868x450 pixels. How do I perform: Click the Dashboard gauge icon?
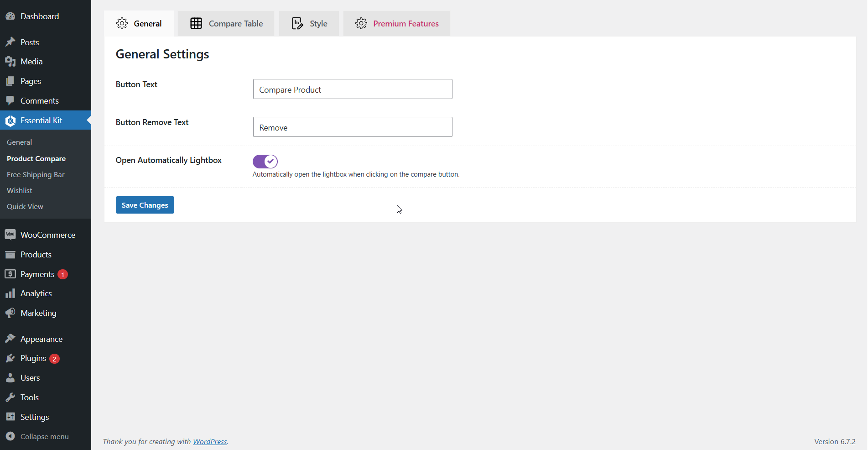10,16
